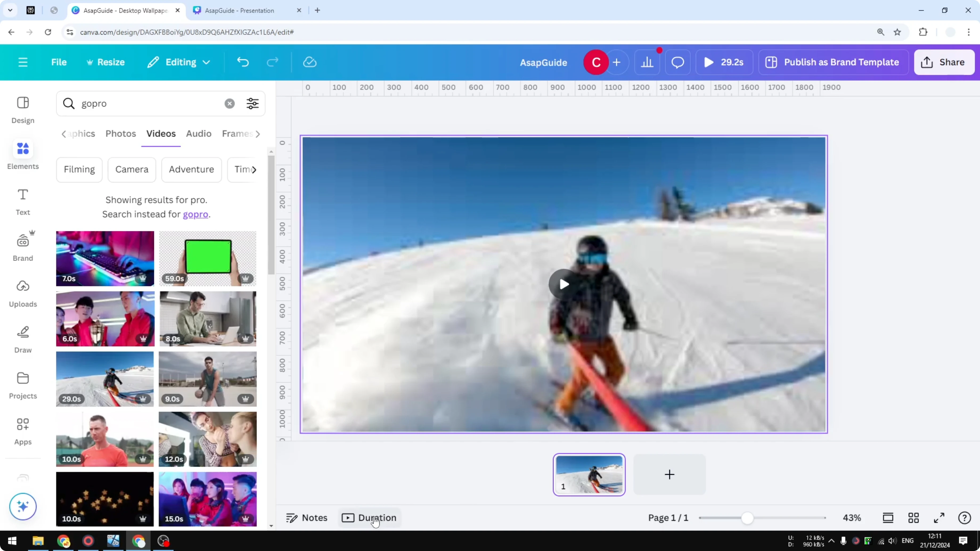This screenshot has height=551, width=980.
Task: Open the insights chart icon in the toolbar
Action: [647, 62]
